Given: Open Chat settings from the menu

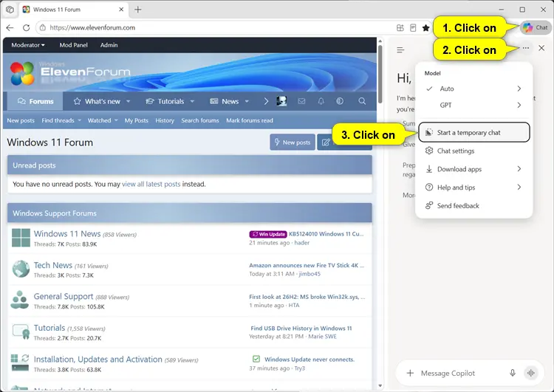Looking at the screenshot, I should pyautogui.click(x=473, y=151).
